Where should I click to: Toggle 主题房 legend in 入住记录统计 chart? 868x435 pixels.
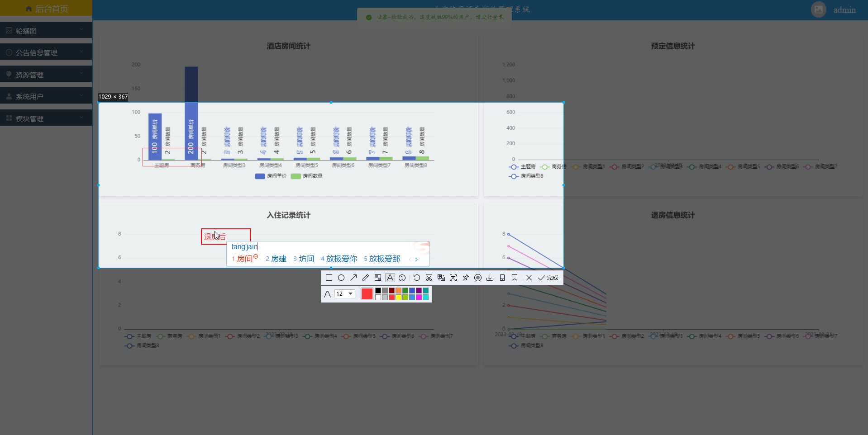[138, 336]
